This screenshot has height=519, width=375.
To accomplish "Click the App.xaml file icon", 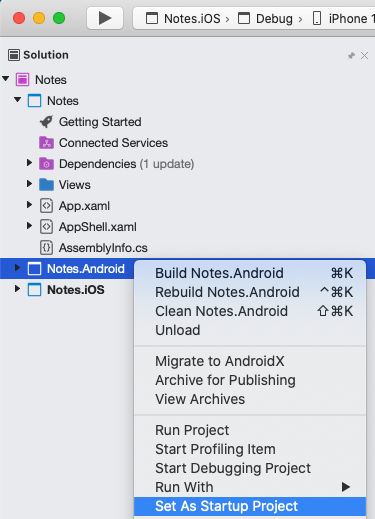I will click(x=46, y=206).
